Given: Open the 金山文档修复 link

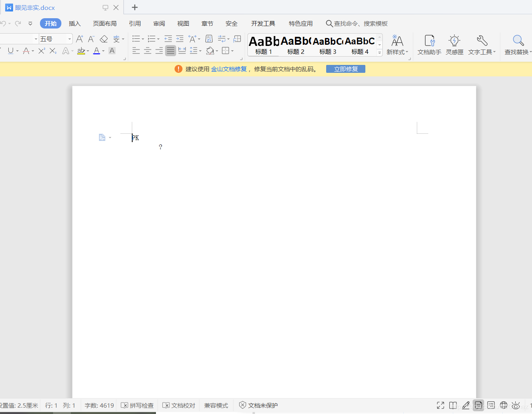Looking at the screenshot, I should pos(229,69).
